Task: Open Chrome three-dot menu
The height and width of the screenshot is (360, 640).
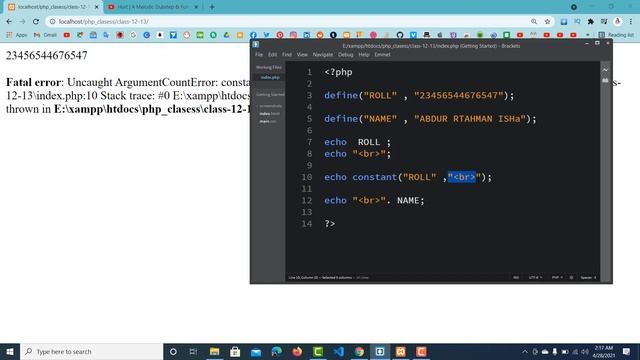Action: (631, 21)
